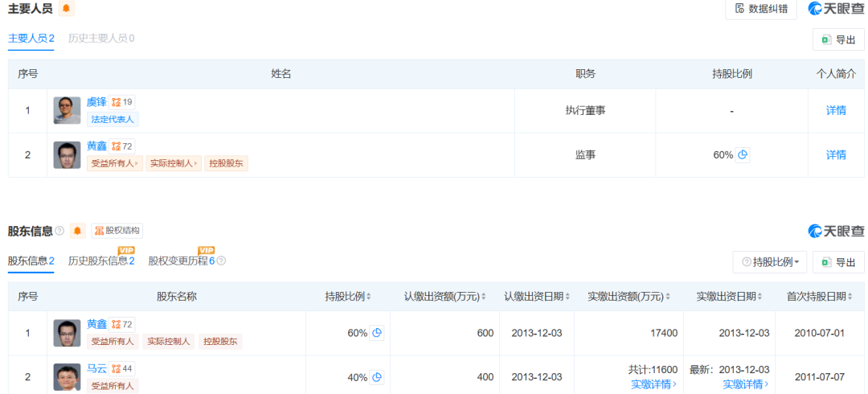Click the bell alert icon beside 主要人员
The width and height of the screenshot is (868, 394).
pyautogui.click(x=66, y=9)
